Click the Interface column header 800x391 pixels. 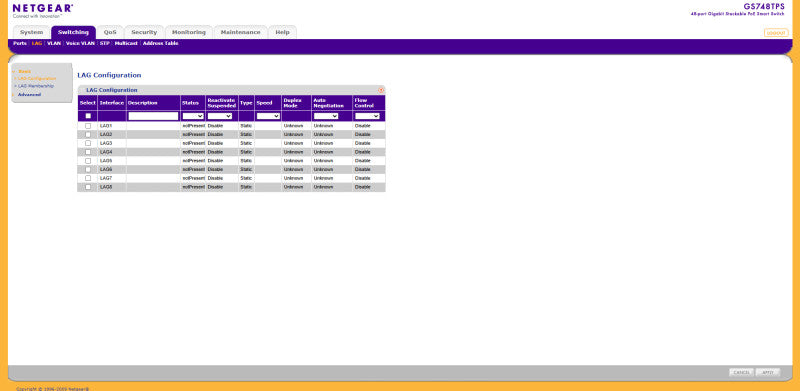point(112,103)
